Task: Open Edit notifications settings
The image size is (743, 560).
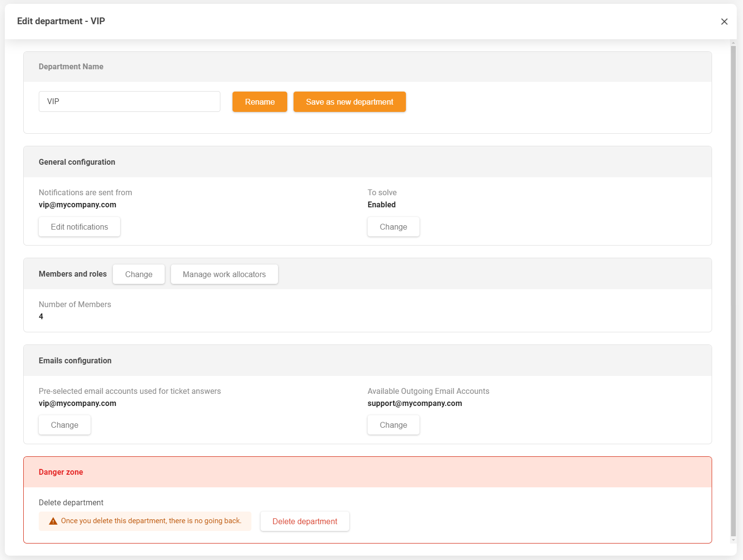Action: (79, 227)
